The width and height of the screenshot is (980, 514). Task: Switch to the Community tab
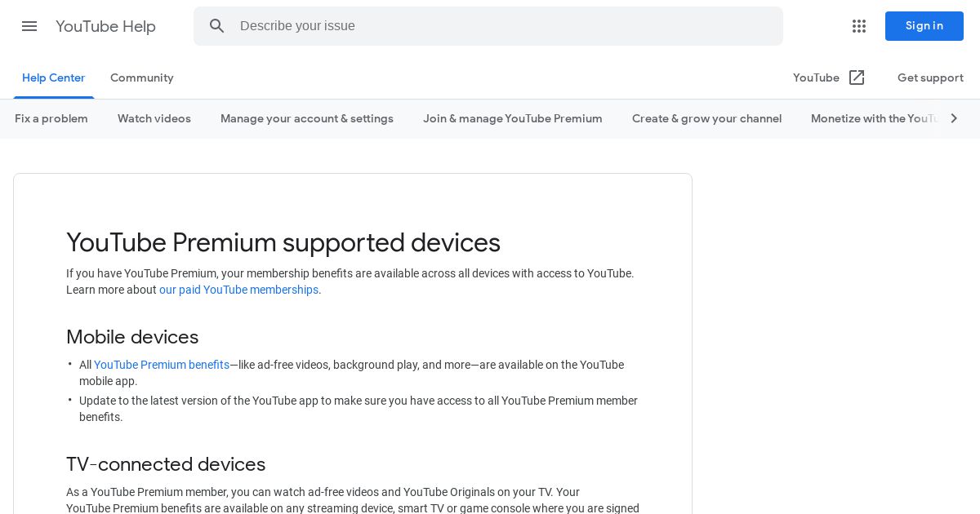[142, 78]
